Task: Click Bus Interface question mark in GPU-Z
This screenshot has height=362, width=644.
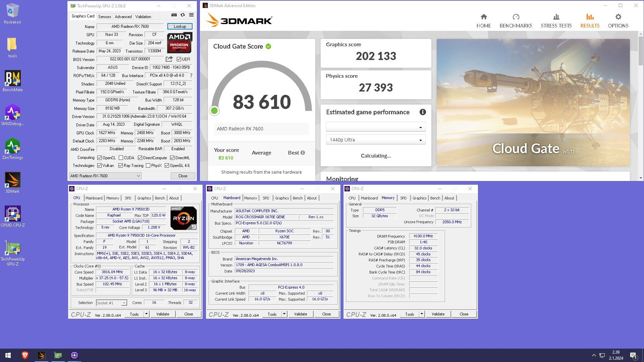Action: (x=191, y=75)
